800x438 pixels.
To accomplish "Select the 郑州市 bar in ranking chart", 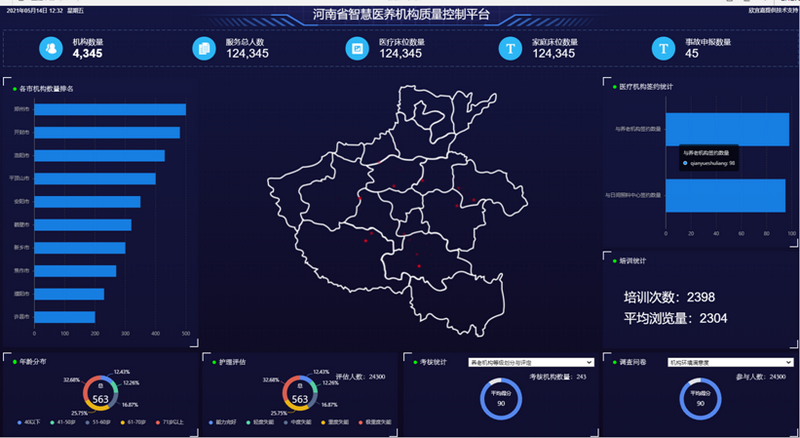I will (x=110, y=109).
